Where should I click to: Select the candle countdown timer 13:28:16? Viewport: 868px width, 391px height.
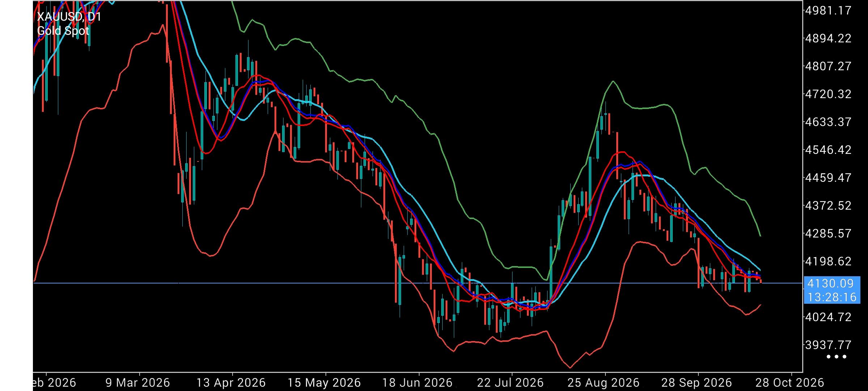click(832, 297)
